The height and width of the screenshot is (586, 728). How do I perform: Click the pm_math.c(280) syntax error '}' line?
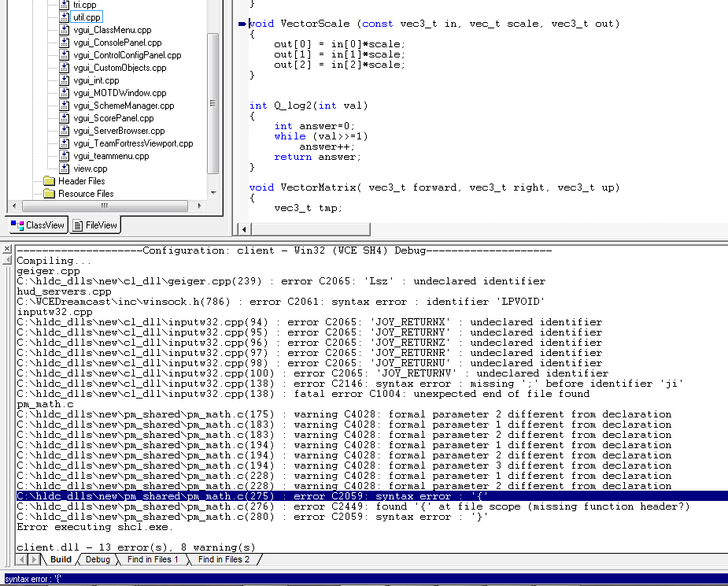[x=252, y=516]
